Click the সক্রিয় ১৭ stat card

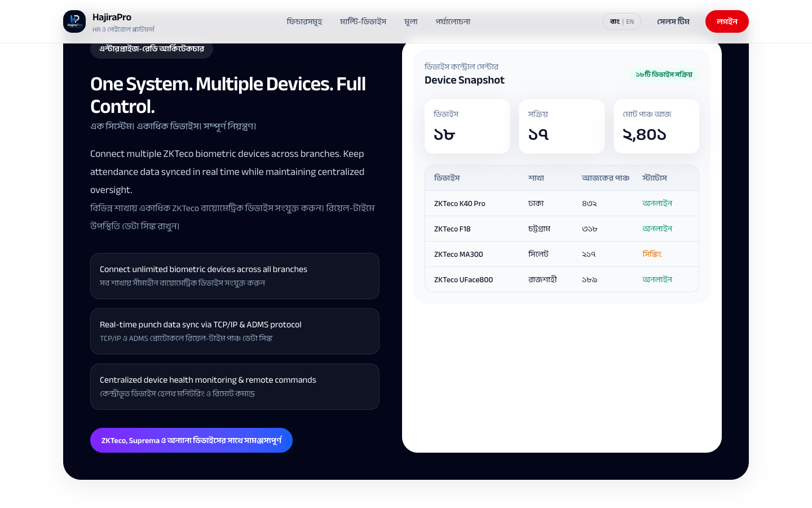coord(562,126)
